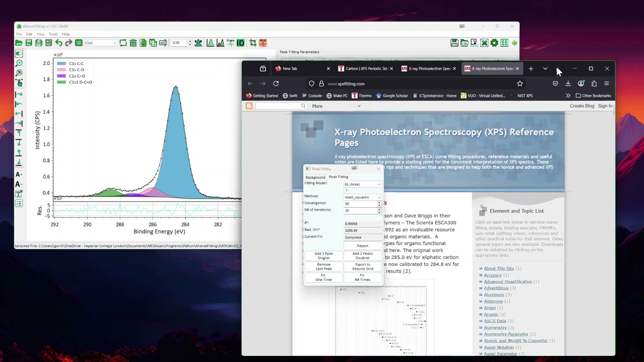Screen dimensions: 644x362
Task: Open the C1s1 core level dropdown
Action: (x=100, y=43)
